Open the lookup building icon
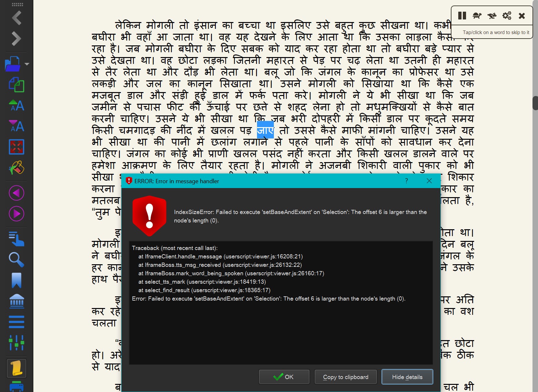The height and width of the screenshot is (392, 538). (x=17, y=301)
